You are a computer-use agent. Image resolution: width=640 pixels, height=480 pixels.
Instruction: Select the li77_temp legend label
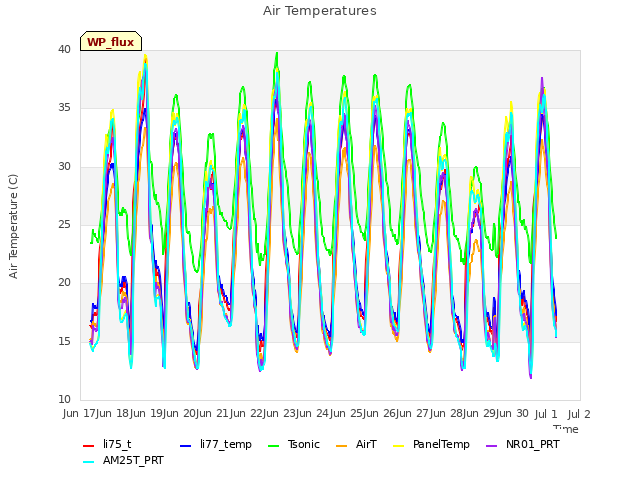226,444
